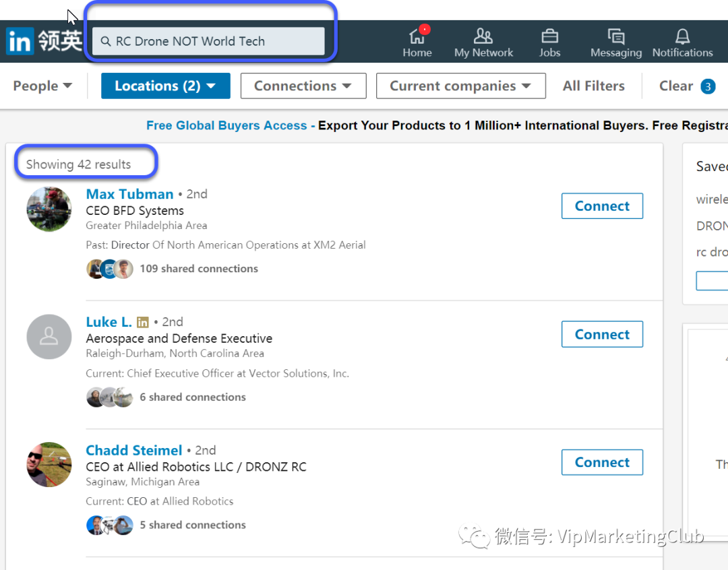The height and width of the screenshot is (570, 728).
Task: Click 'CEO BFD Systems' headline
Action: coord(135,211)
